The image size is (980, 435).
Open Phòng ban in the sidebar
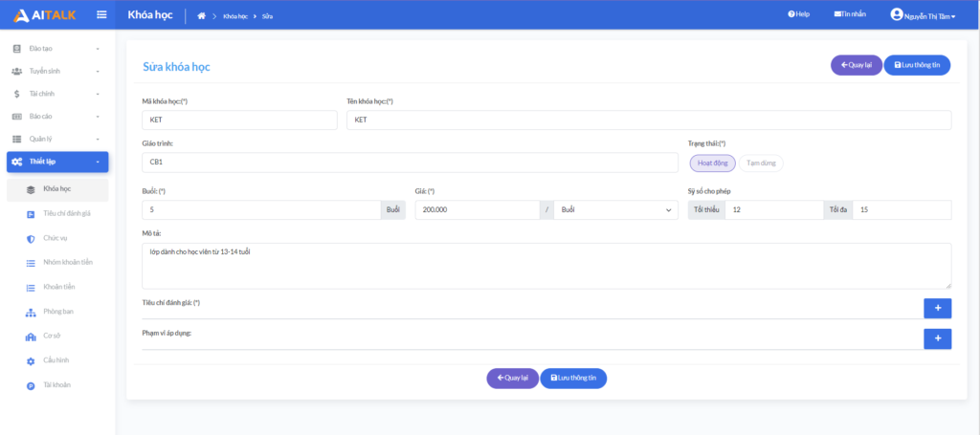tap(57, 312)
